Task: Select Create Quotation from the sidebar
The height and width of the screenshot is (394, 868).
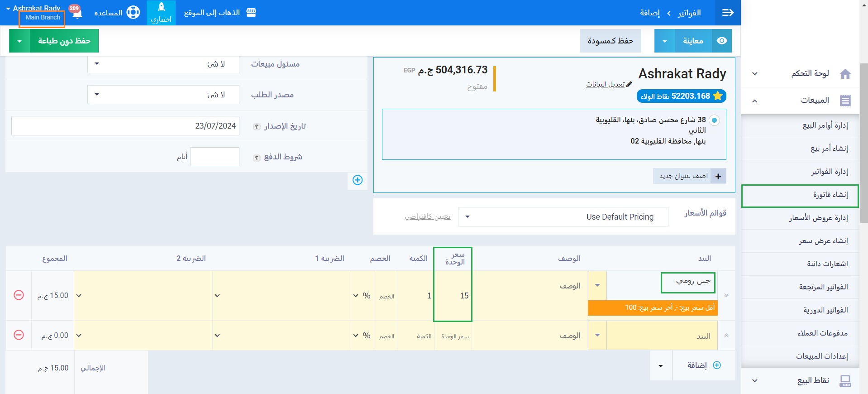Action: [x=823, y=241]
